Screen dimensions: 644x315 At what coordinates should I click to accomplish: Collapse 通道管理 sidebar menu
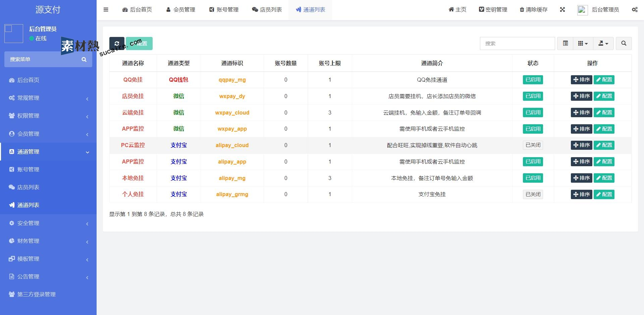(48, 151)
